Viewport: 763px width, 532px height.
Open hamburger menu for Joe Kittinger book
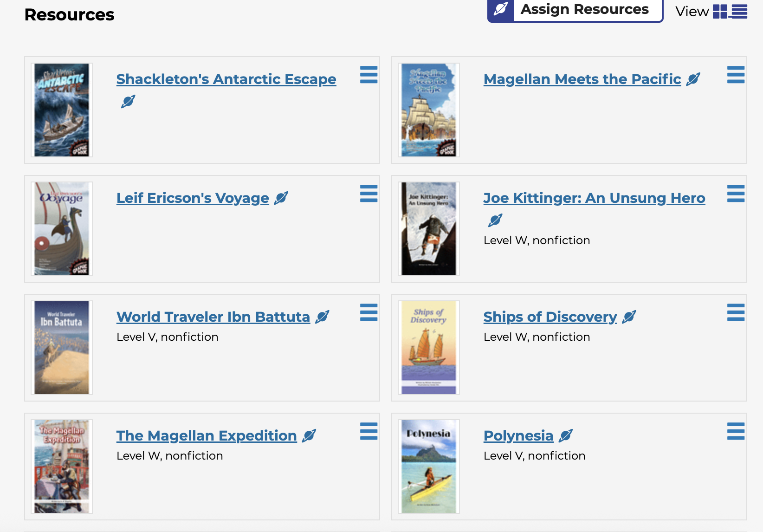click(736, 194)
